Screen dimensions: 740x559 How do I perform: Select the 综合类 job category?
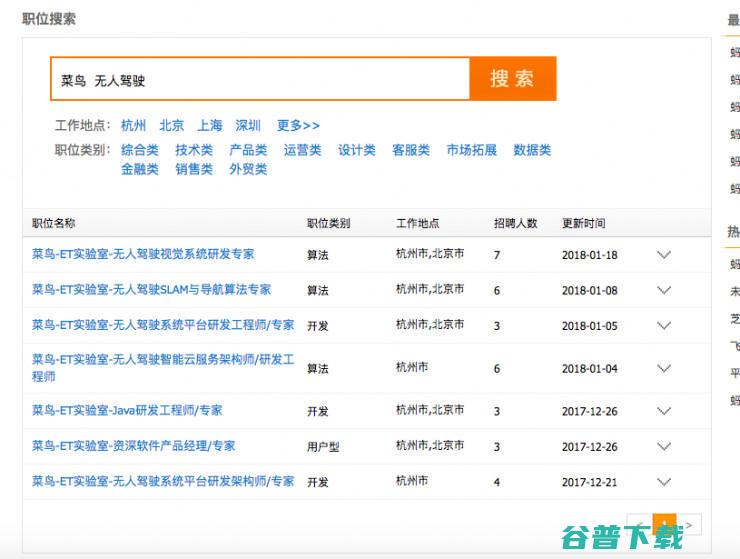(x=140, y=150)
